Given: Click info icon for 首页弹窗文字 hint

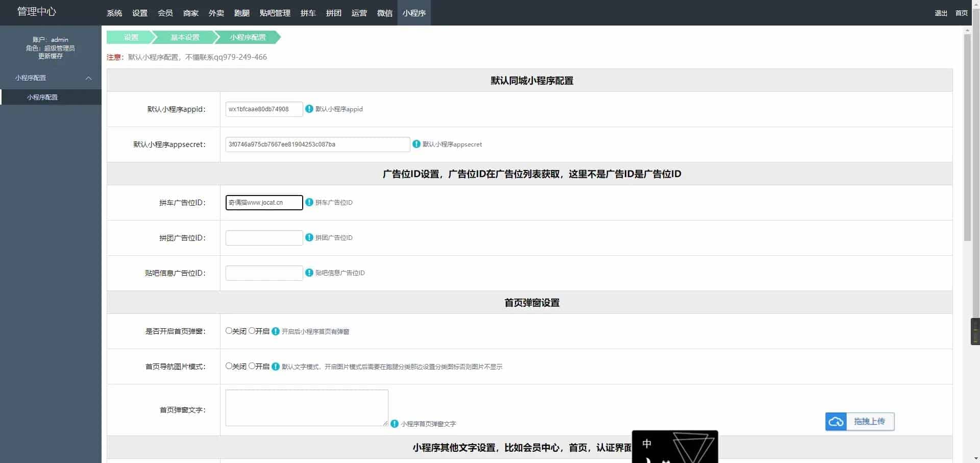Looking at the screenshot, I should coord(394,424).
